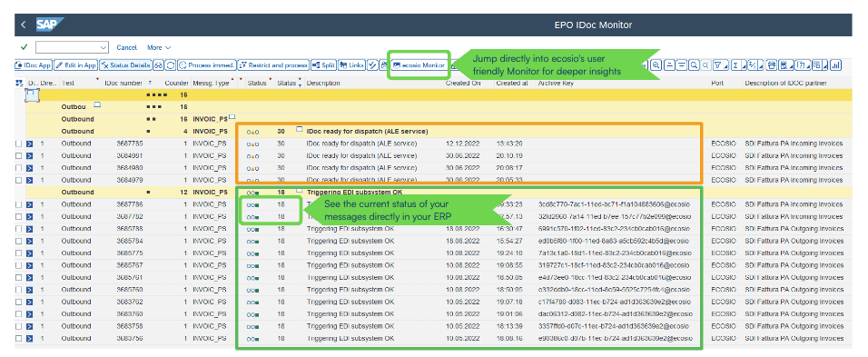Viewport: 868px width, 357px height.
Task: Click archive key 7a13c1a0 cell
Action: click(x=614, y=253)
